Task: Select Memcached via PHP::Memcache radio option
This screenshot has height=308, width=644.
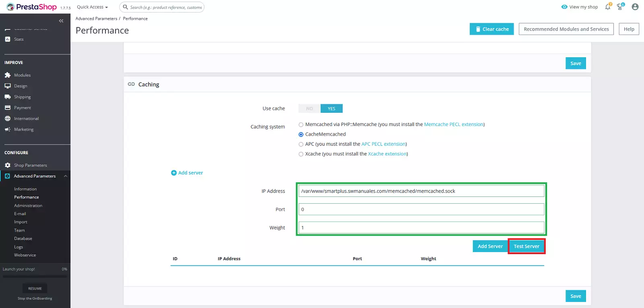Action: [x=301, y=125]
